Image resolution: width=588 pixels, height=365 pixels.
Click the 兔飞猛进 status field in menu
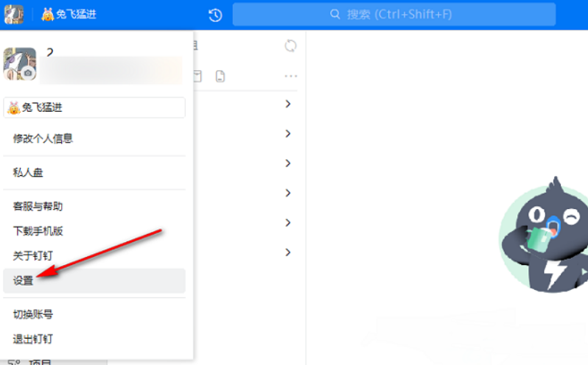tap(94, 108)
